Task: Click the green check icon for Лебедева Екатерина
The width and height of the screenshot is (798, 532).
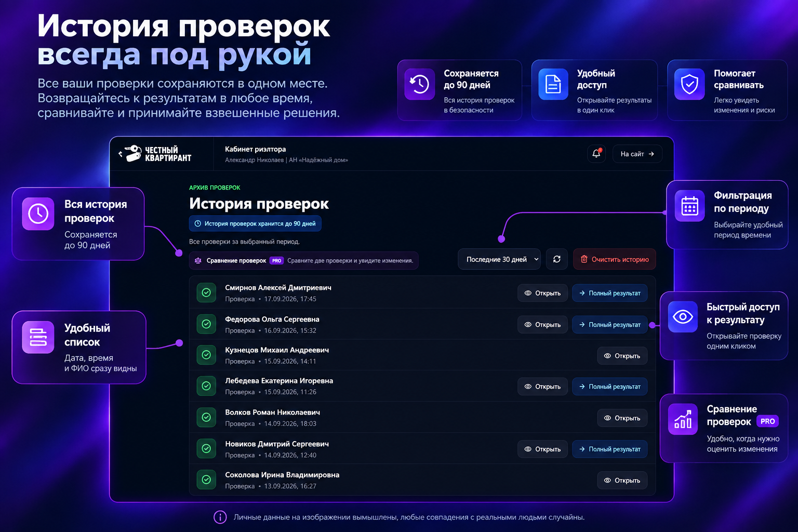Action: tap(206, 386)
